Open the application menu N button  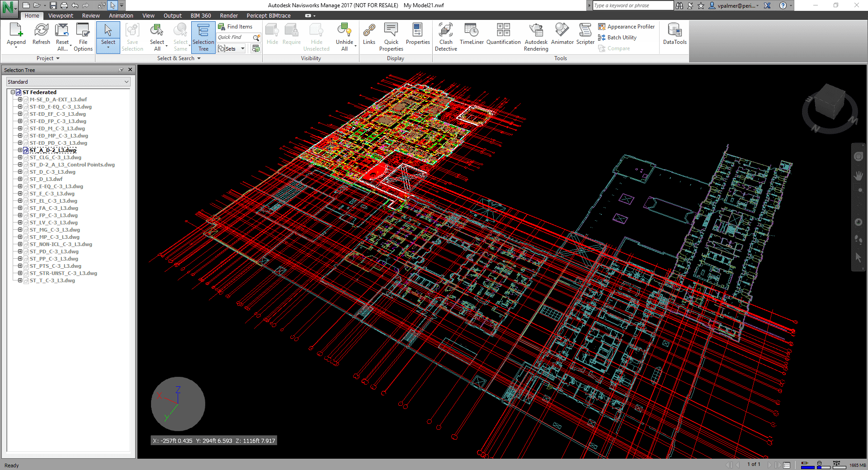click(x=9, y=8)
